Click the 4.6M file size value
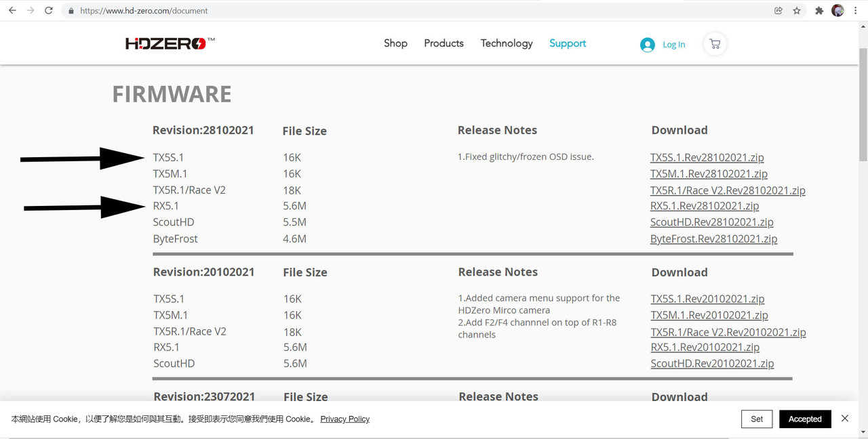Viewport: 868px width, 439px height. [294, 238]
